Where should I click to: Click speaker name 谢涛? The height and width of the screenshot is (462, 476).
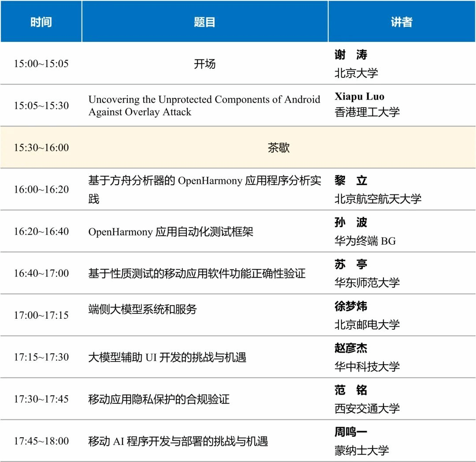(x=351, y=55)
